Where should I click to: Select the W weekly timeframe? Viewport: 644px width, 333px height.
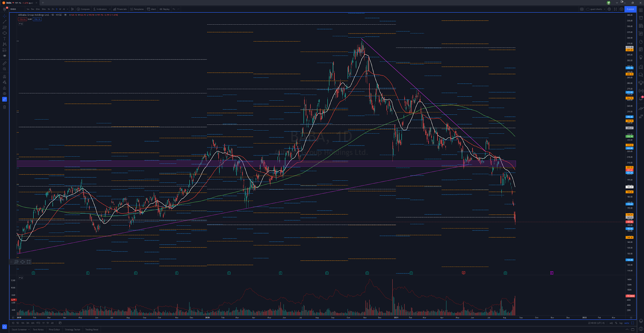[60, 9]
